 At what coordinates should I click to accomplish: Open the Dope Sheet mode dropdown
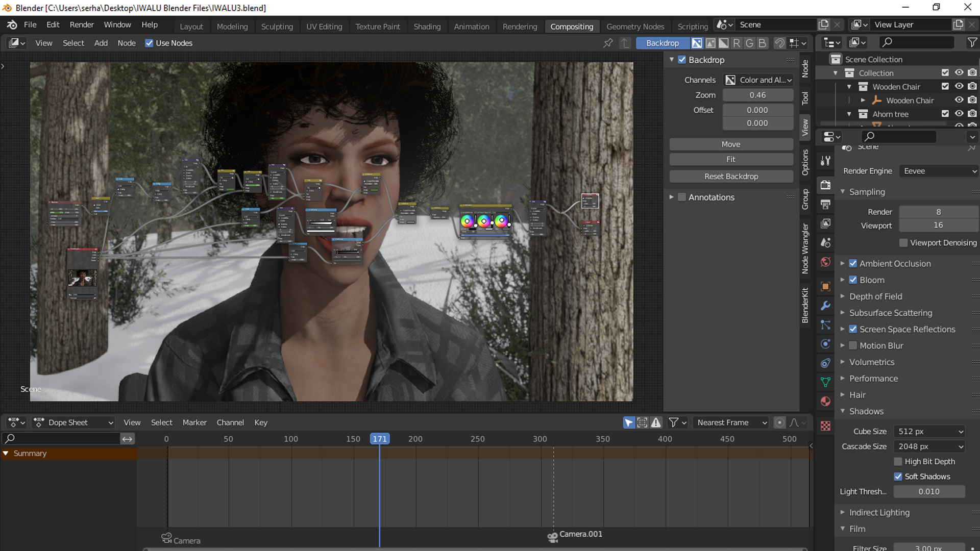(x=74, y=422)
